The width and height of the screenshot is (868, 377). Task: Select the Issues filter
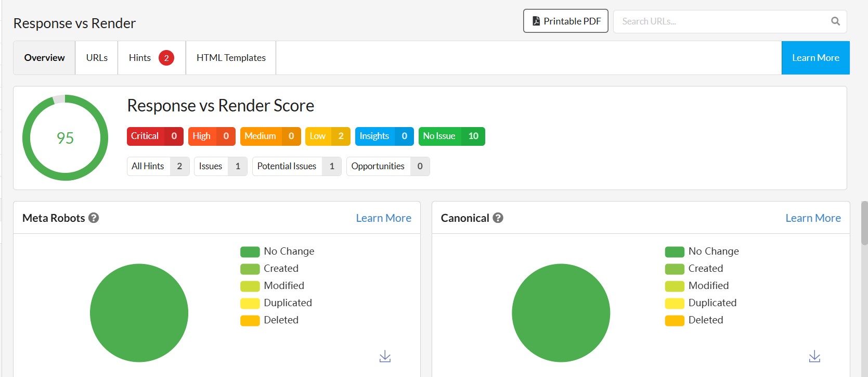pyautogui.click(x=221, y=166)
